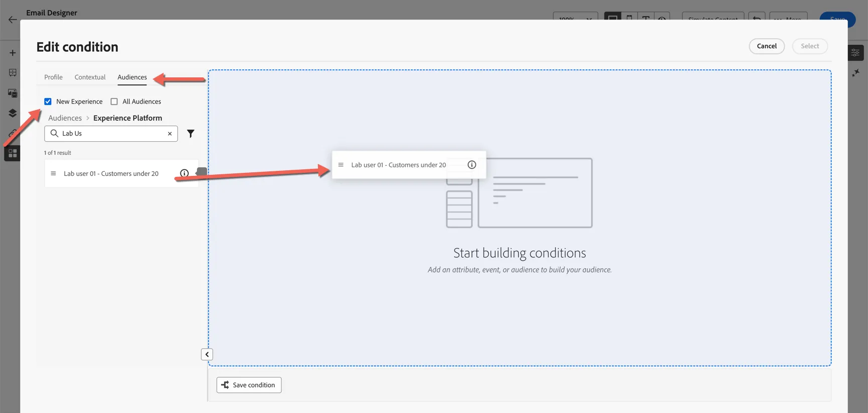Screen dimensions: 868x413
Task: Select the conditional content grid icon
Action: click(13, 153)
